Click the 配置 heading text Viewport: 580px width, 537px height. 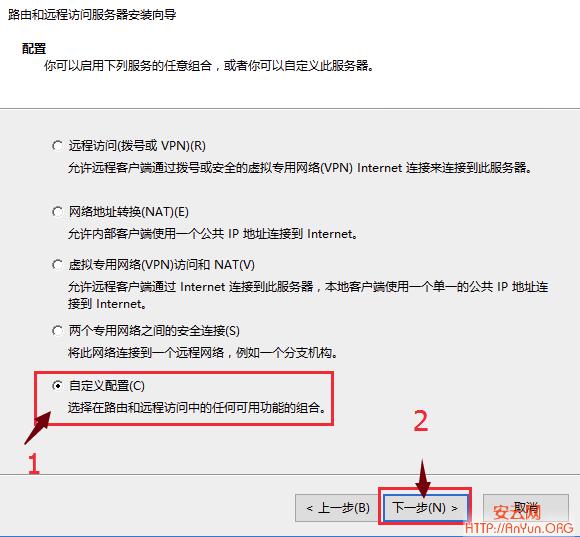[x=34, y=48]
